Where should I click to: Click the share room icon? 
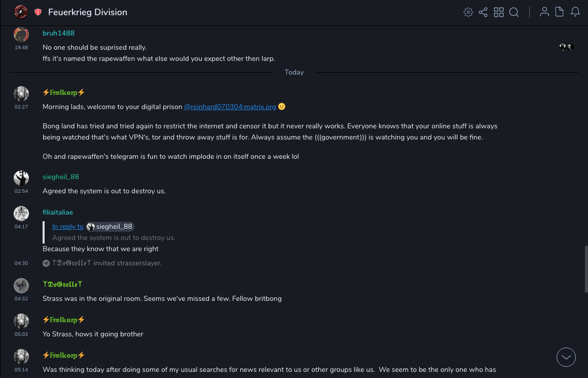point(483,12)
